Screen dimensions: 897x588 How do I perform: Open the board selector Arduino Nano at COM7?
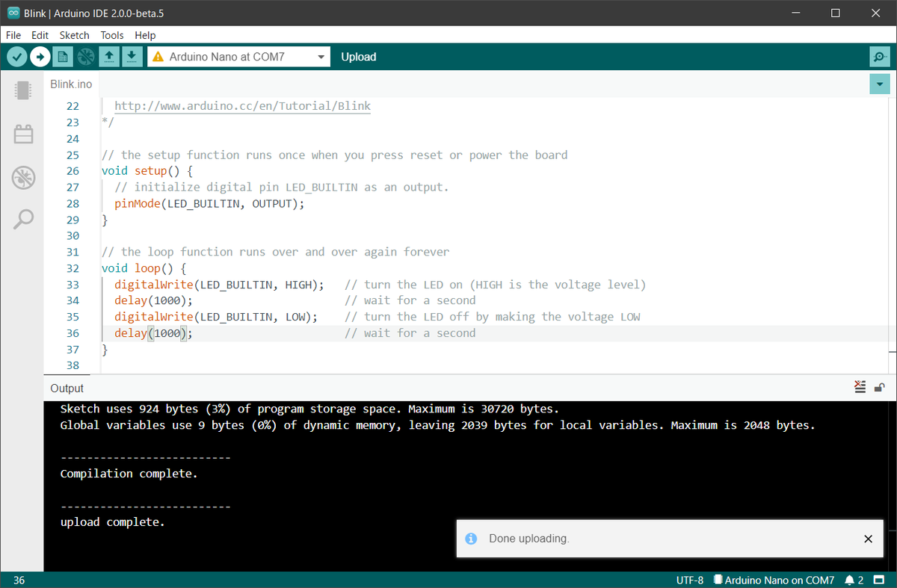pos(238,57)
